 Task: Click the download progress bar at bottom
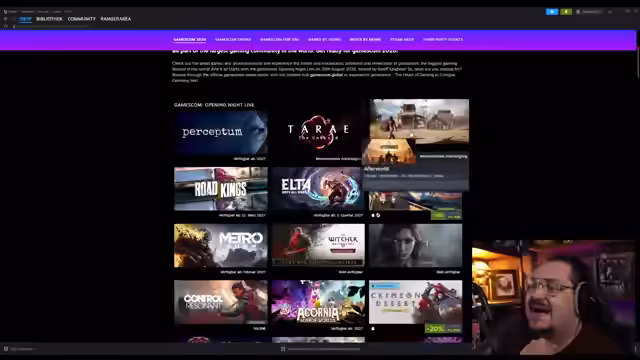pos(324,349)
